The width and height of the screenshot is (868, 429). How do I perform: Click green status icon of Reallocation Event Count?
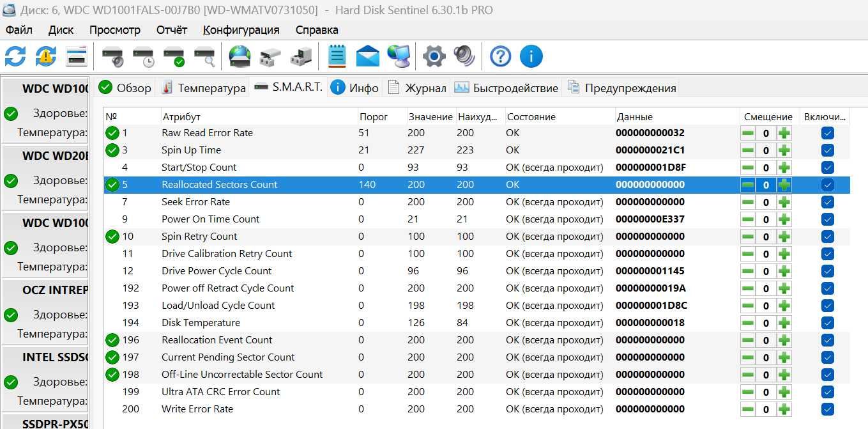(x=112, y=340)
